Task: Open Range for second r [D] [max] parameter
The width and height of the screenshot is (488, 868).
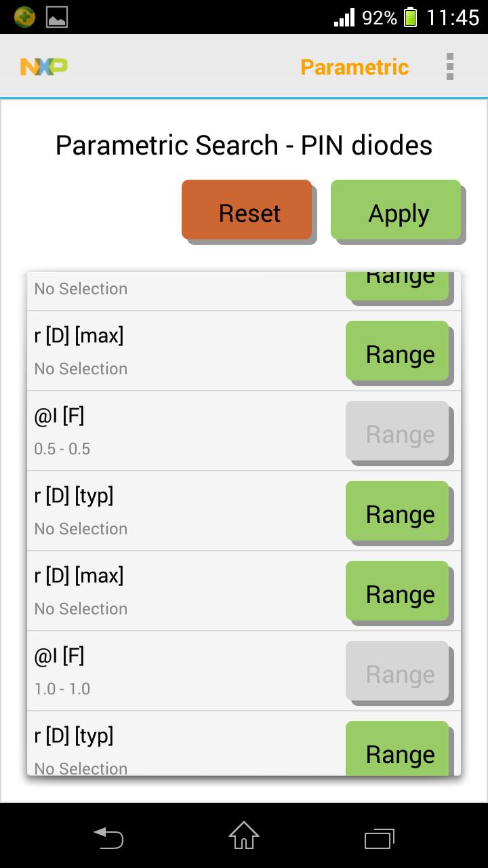Action: (399, 593)
